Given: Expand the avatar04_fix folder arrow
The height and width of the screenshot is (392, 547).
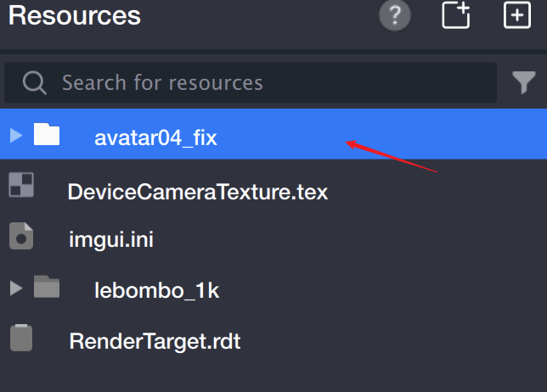Looking at the screenshot, I should [14, 135].
